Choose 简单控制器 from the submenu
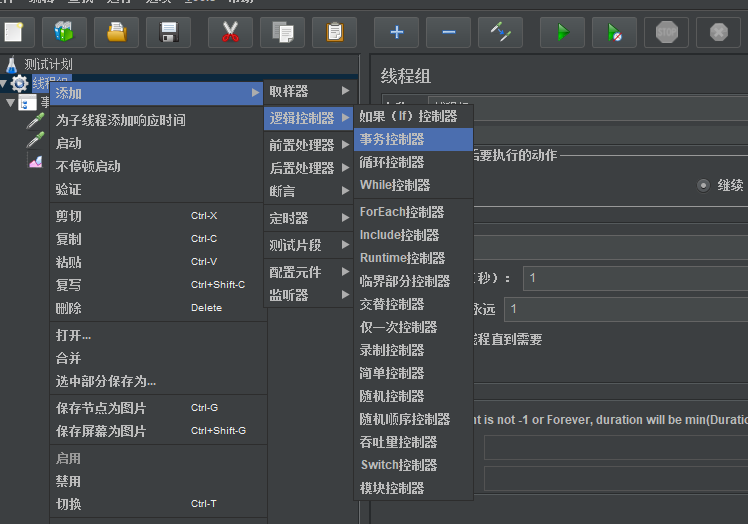This screenshot has width=748, height=524. coord(414,373)
